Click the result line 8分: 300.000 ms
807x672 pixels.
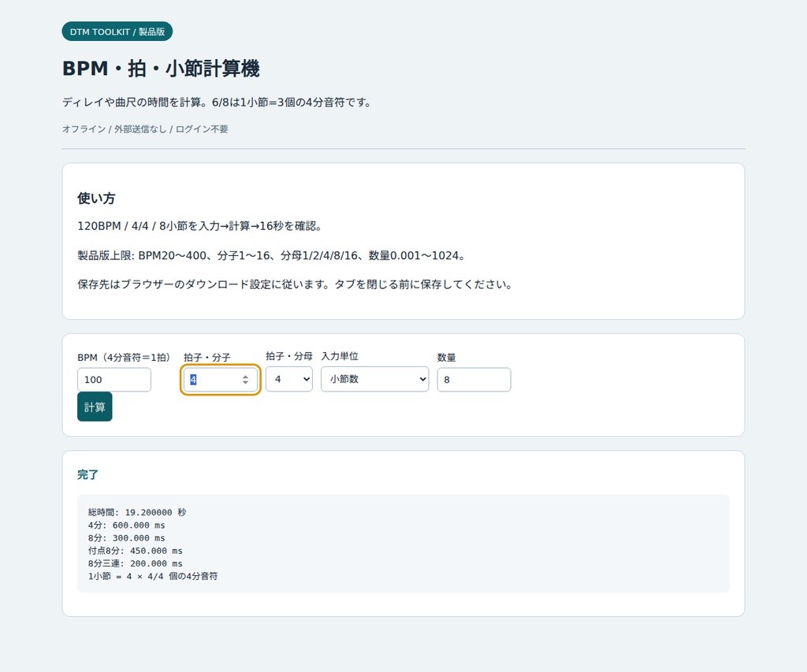pos(127,538)
